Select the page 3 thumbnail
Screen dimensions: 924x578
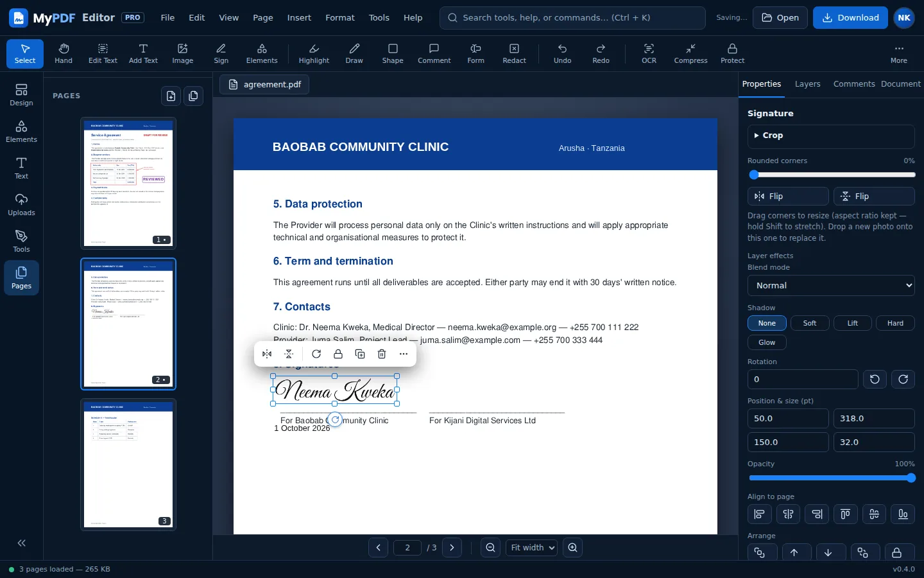128,464
